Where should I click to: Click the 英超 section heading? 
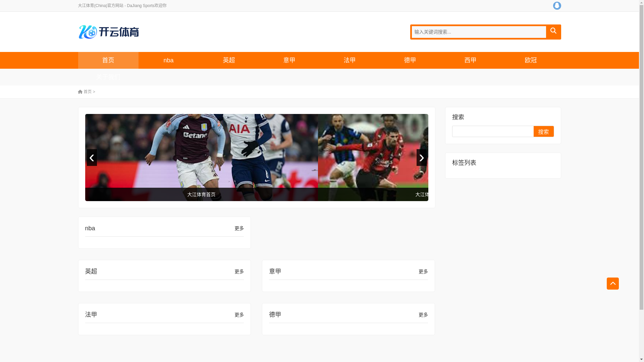[91, 271]
